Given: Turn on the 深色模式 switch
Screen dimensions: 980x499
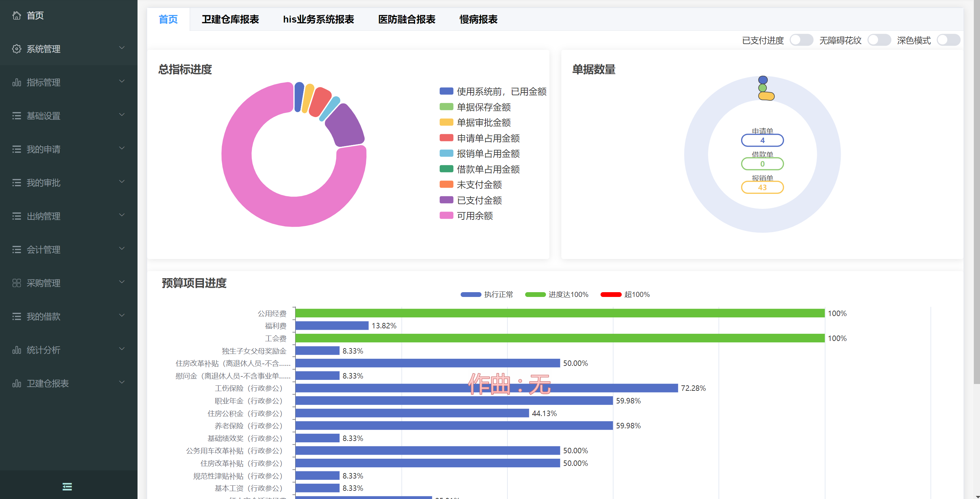Looking at the screenshot, I should coord(948,40).
